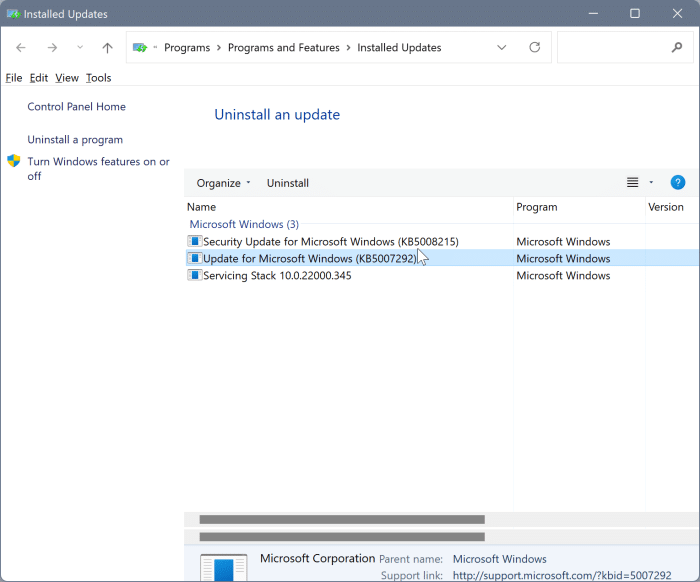Image resolution: width=700 pixels, height=582 pixels.
Task: Click the Control Panel address bar icon
Action: click(x=140, y=47)
